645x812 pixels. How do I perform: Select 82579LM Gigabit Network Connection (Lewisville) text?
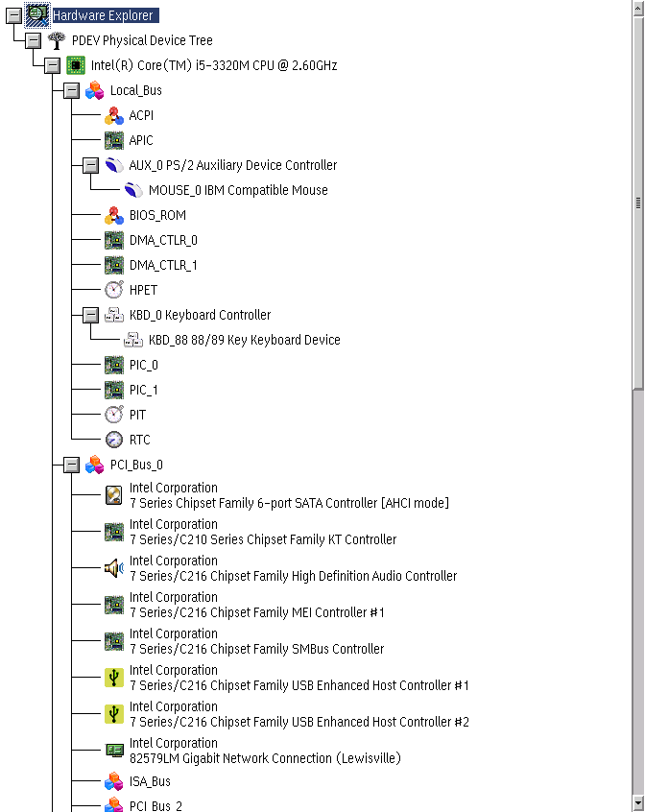tap(265, 758)
